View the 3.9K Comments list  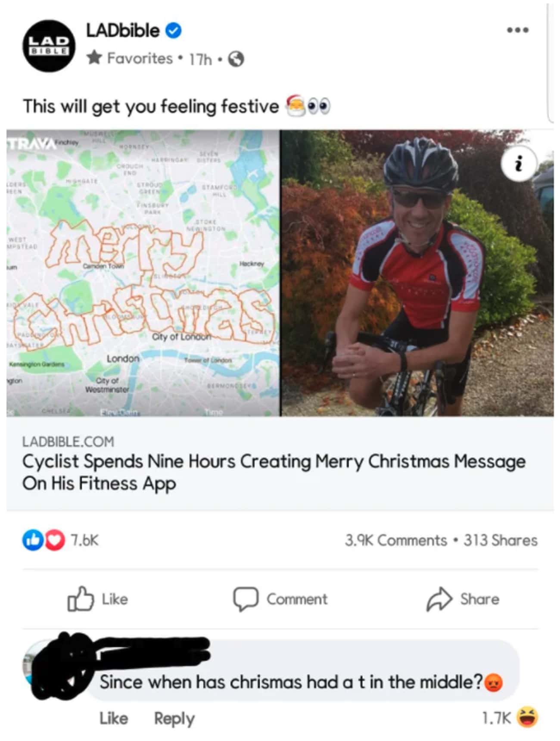pos(395,540)
